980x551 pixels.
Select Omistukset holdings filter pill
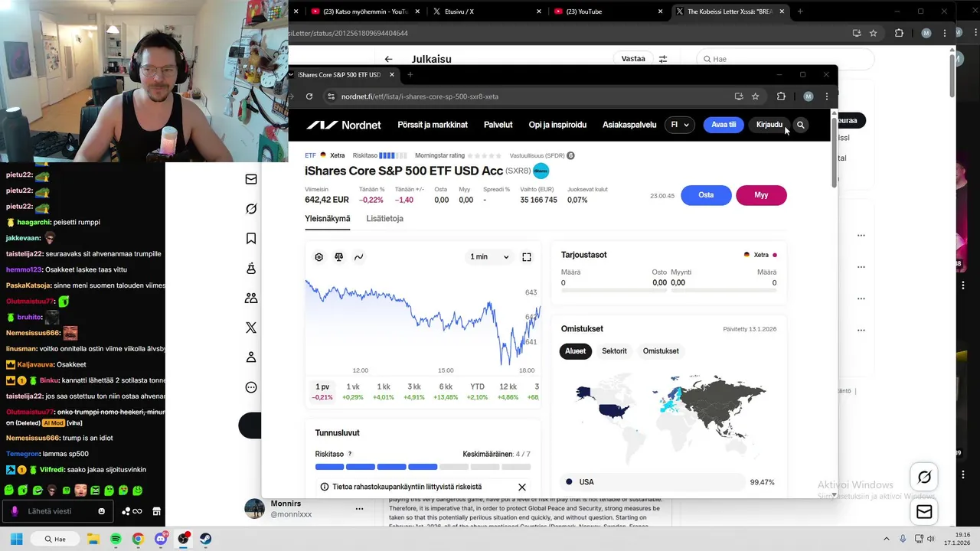pyautogui.click(x=661, y=351)
